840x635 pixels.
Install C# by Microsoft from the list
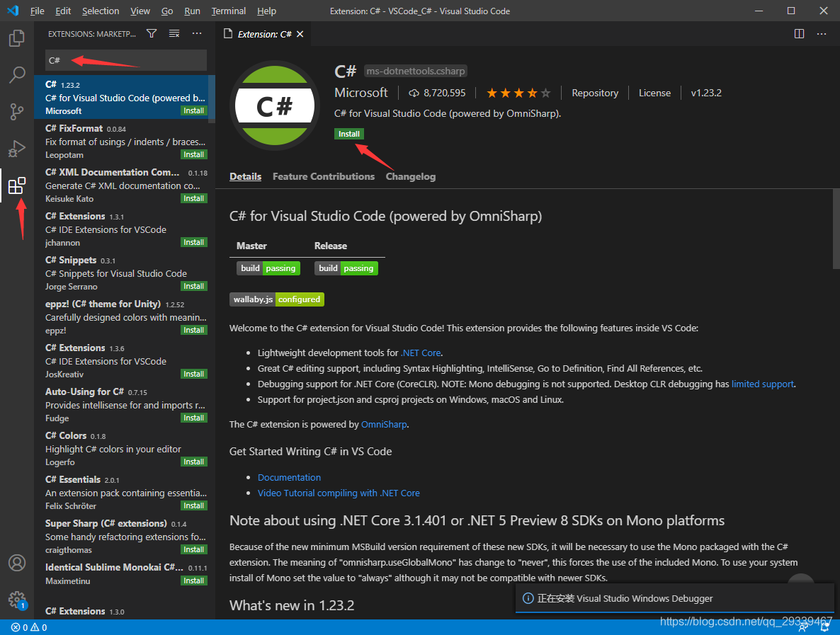193,111
